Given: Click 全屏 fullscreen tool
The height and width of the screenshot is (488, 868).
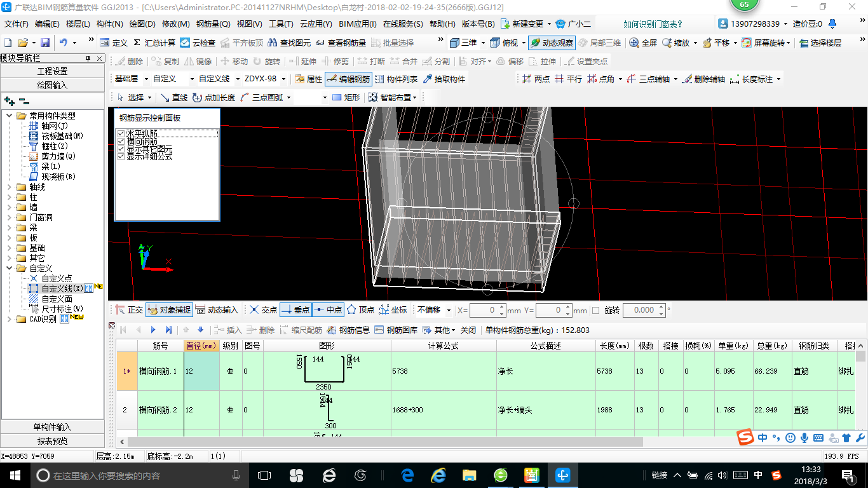Looking at the screenshot, I should [643, 43].
